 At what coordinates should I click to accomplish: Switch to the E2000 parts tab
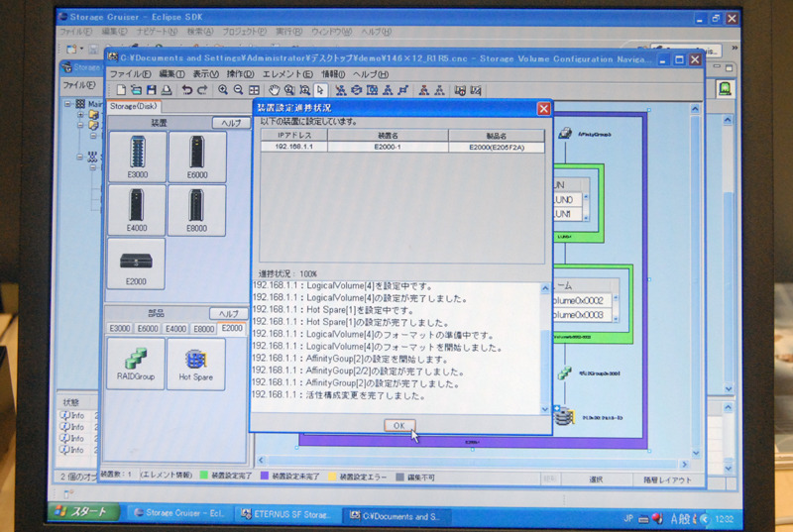click(x=232, y=328)
